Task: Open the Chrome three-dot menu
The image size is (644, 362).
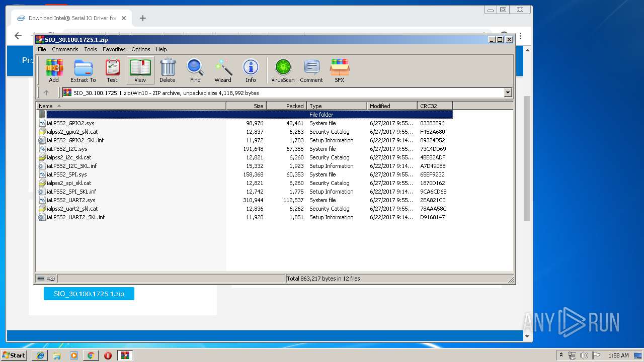Action: 520,36
